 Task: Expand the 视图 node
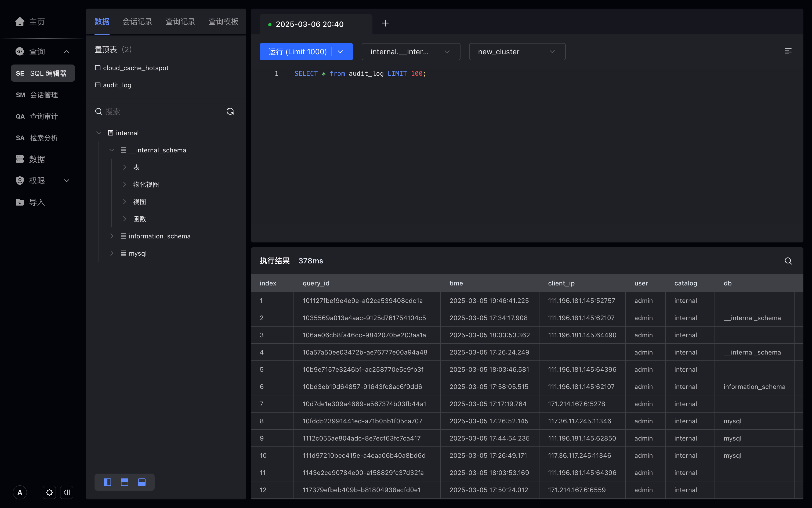click(125, 202)
